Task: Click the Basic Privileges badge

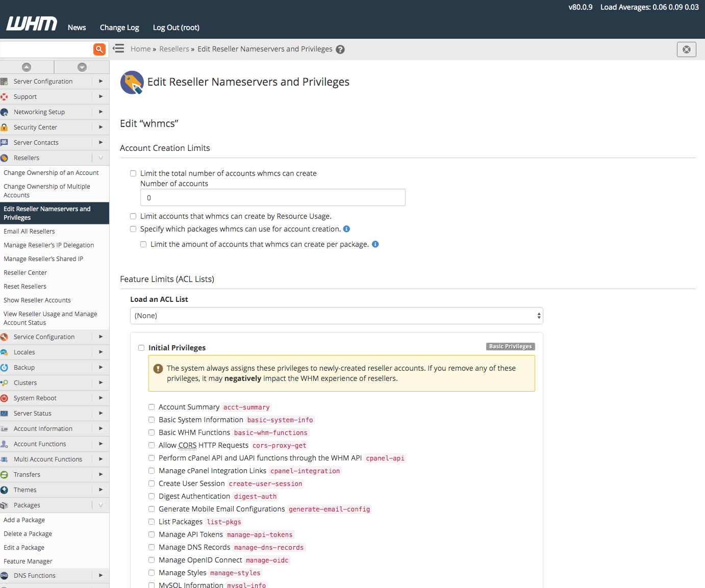Action: (x=511, y=346)
